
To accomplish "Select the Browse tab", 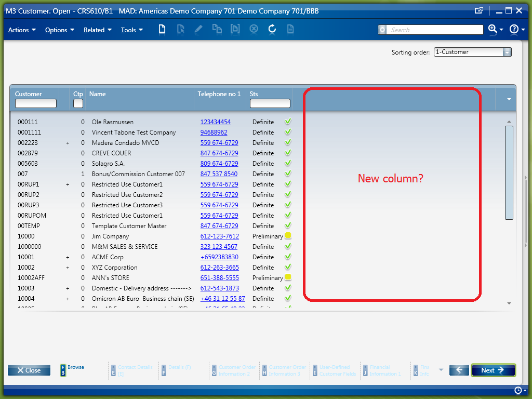I will (x=72, y=369).
